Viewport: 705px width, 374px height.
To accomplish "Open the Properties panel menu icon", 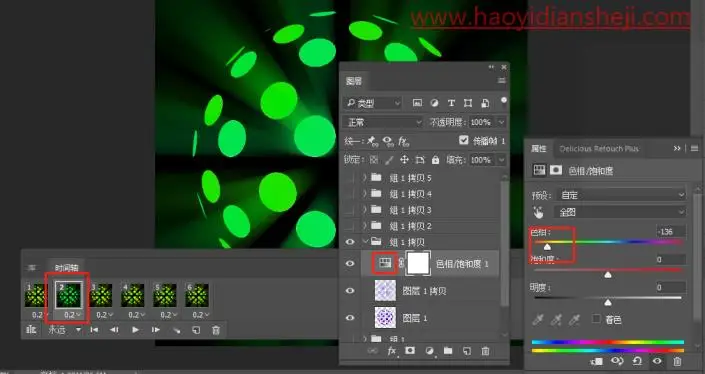I will click(x=695, y=148).
